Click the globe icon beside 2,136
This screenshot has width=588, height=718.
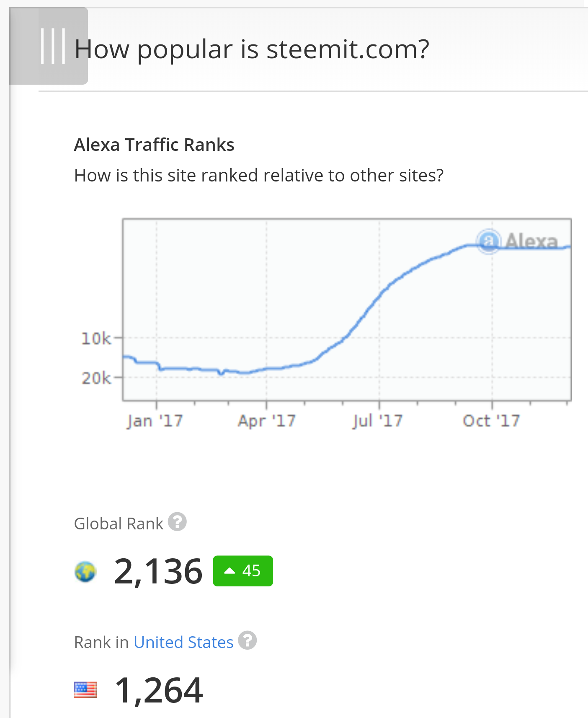[85, 571]
